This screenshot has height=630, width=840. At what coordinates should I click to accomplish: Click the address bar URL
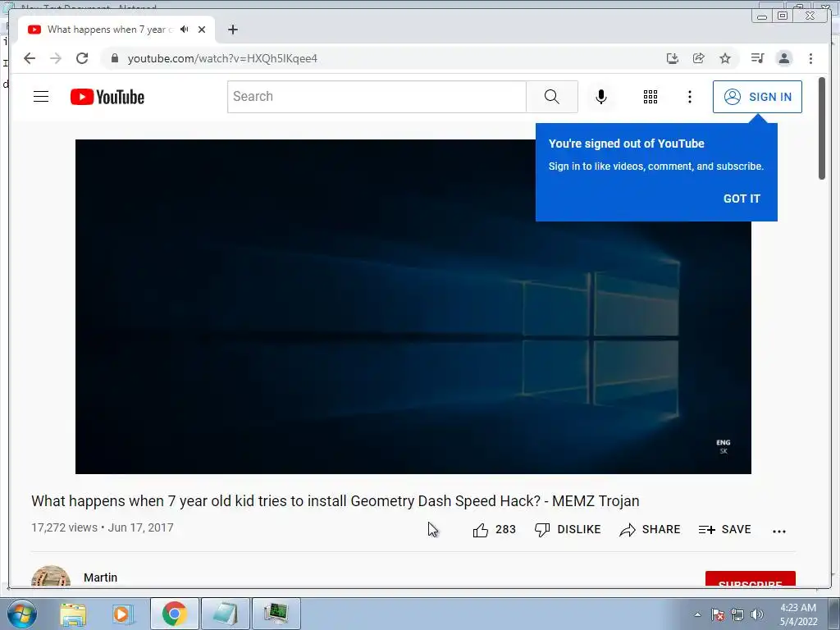(222, 58)
